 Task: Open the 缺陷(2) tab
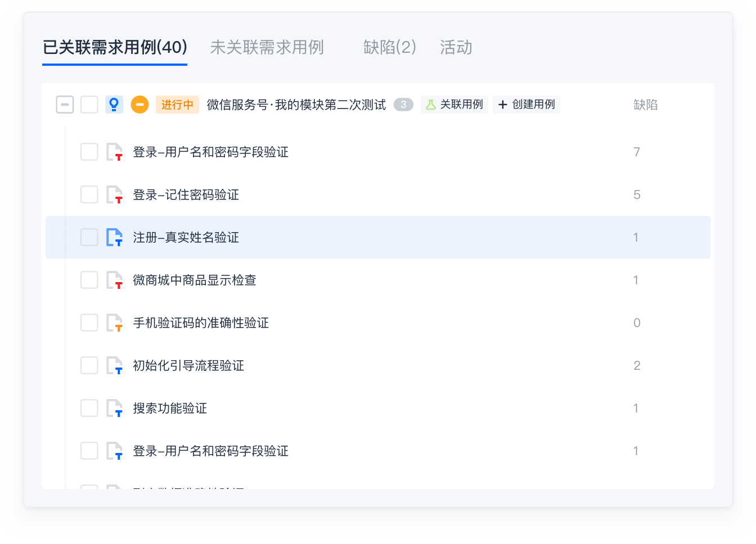(x=389, y=47)
